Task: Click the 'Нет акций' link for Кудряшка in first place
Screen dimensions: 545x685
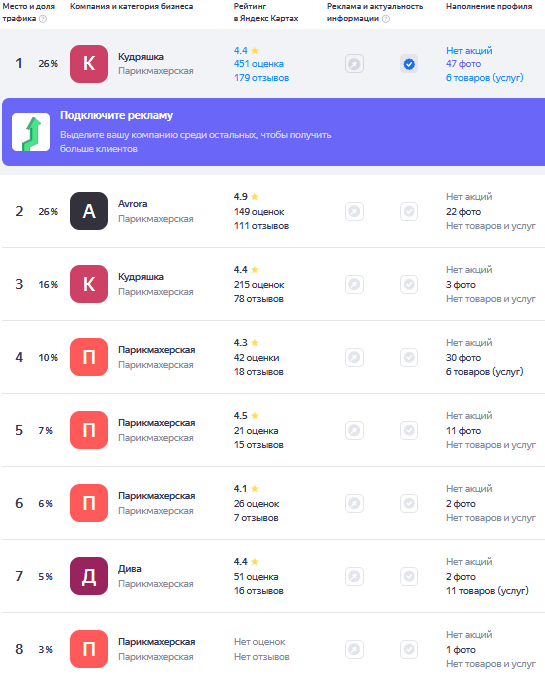Action: coord(469,51)
